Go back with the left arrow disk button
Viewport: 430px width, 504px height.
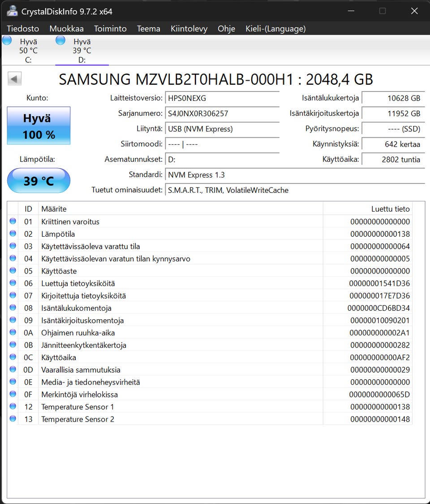coord(14,79)
